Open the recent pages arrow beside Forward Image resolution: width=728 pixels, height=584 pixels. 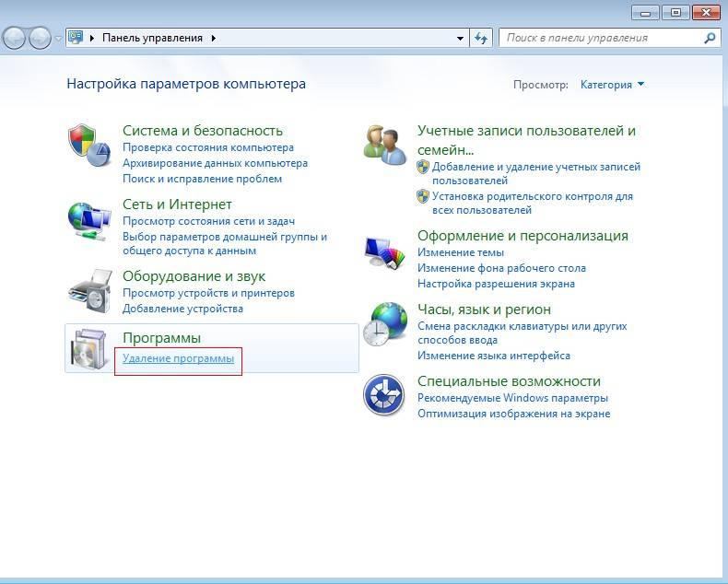coord(58,38)
